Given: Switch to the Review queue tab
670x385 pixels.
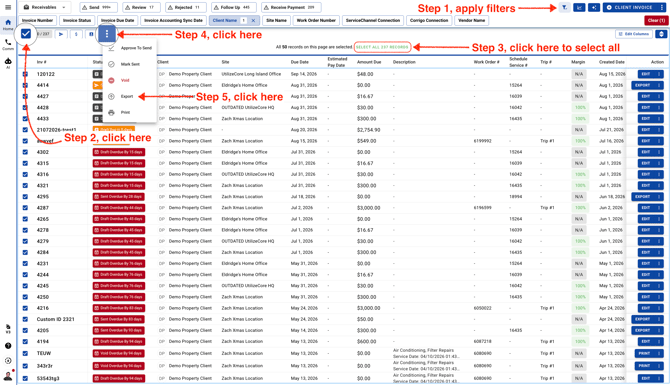Looking at the screenshot, I should click(x=141, y=7).
